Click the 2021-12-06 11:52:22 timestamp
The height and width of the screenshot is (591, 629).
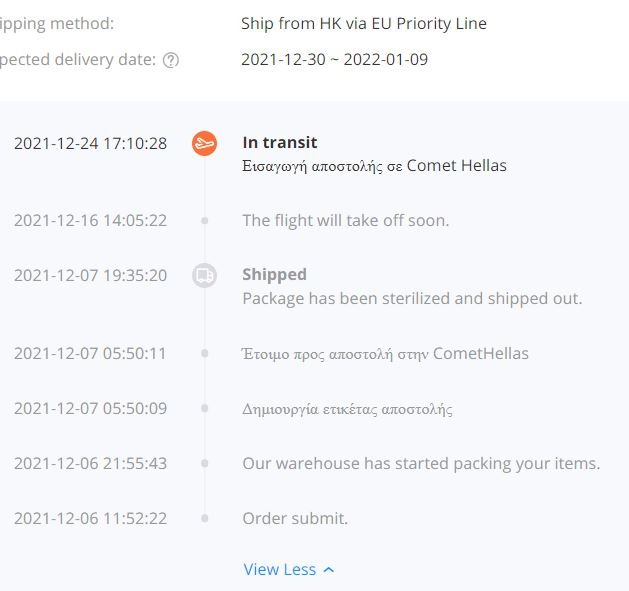pos(90,519)
